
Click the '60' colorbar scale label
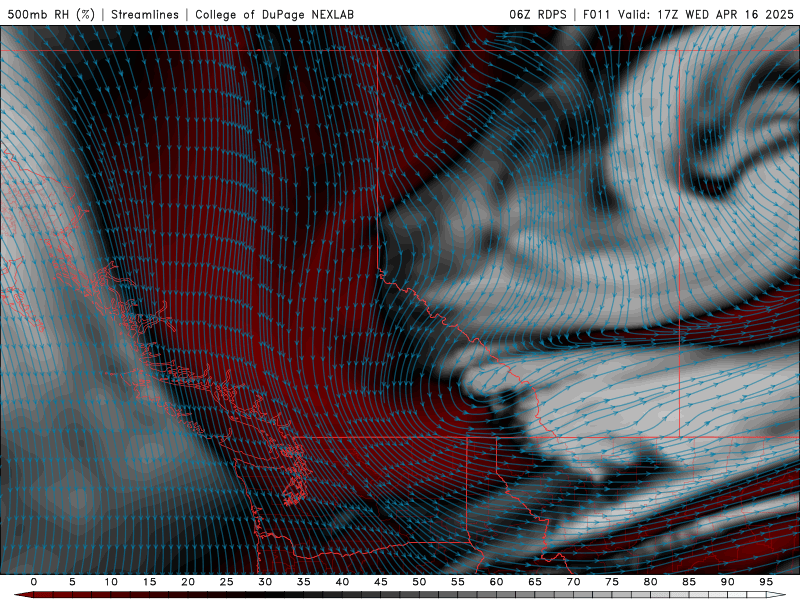496,582
